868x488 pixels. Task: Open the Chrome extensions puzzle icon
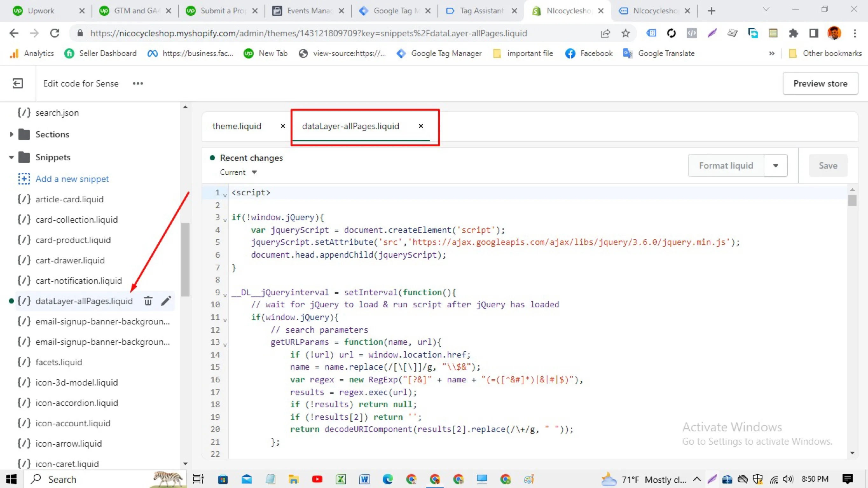tap(793, 33)
